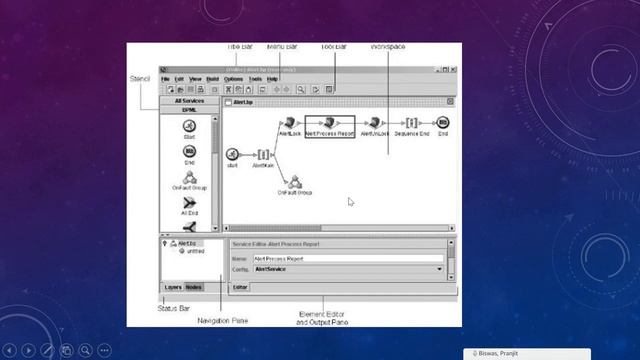Screen dimensions: 640x360
Task: Click the Name input field
Action: (348, 259)
